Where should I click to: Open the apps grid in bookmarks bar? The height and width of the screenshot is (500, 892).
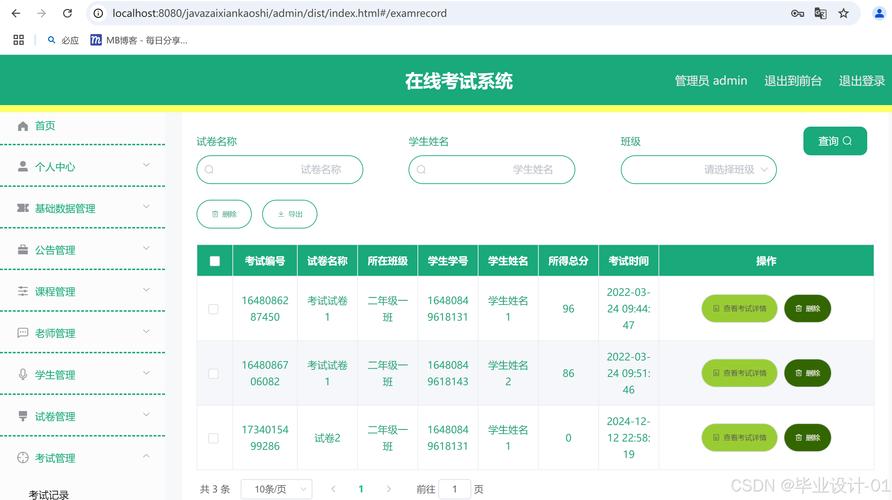tap(19, 40)
